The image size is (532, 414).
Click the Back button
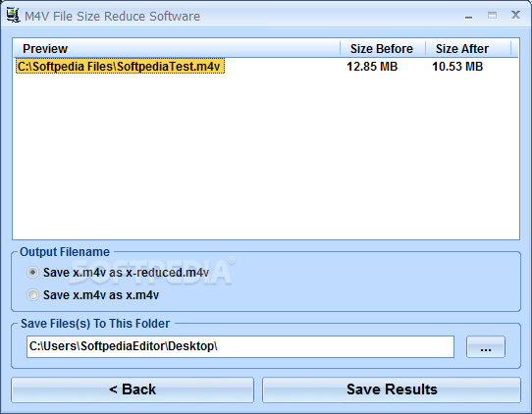[x=133, y=389]
